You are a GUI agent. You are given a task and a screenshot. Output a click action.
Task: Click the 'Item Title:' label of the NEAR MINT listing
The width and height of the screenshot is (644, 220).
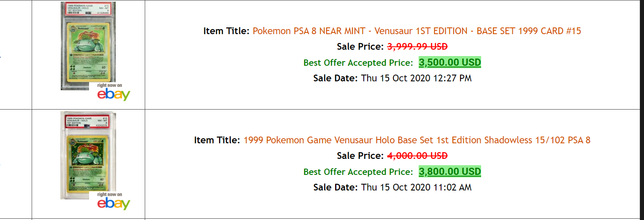point(227,31)
